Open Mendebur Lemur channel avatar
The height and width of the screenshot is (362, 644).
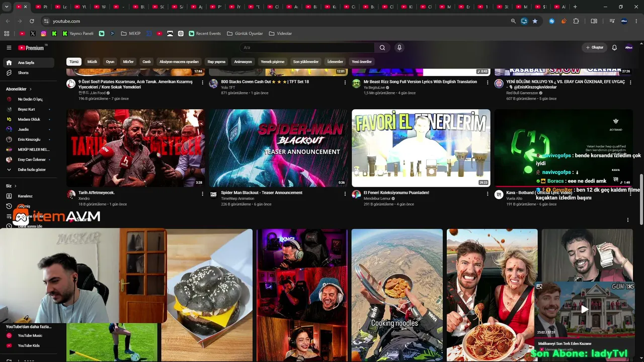coord(356,194)
